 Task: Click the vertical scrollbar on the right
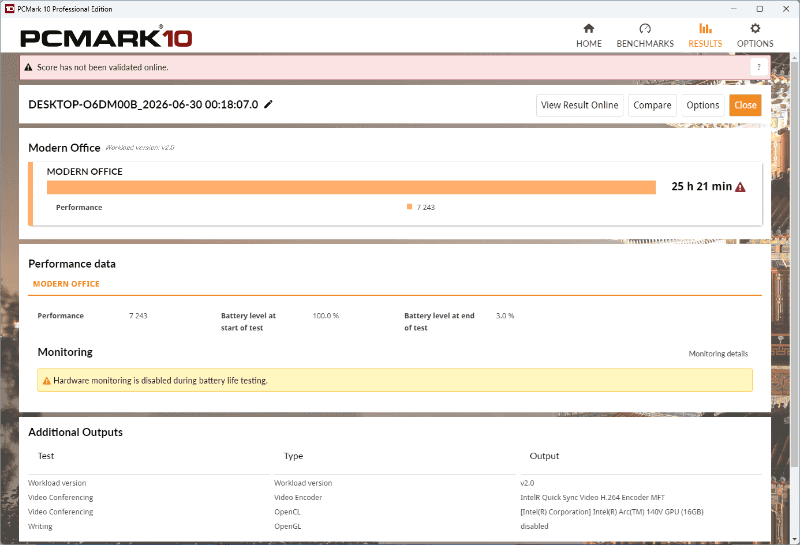coord(795,265)
